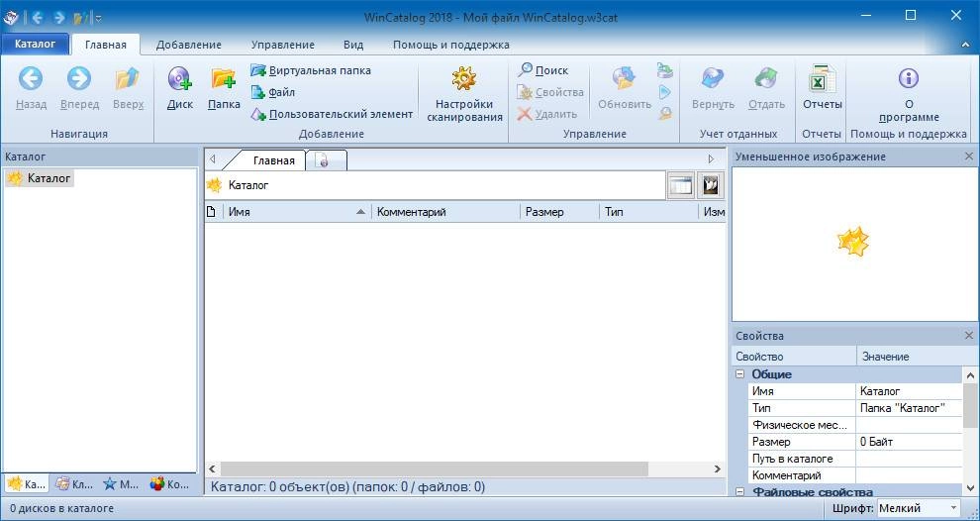Viewport: 980px width, 521px height.
Task: Switch to the М... star bottom tab
Action: point(122,484)
